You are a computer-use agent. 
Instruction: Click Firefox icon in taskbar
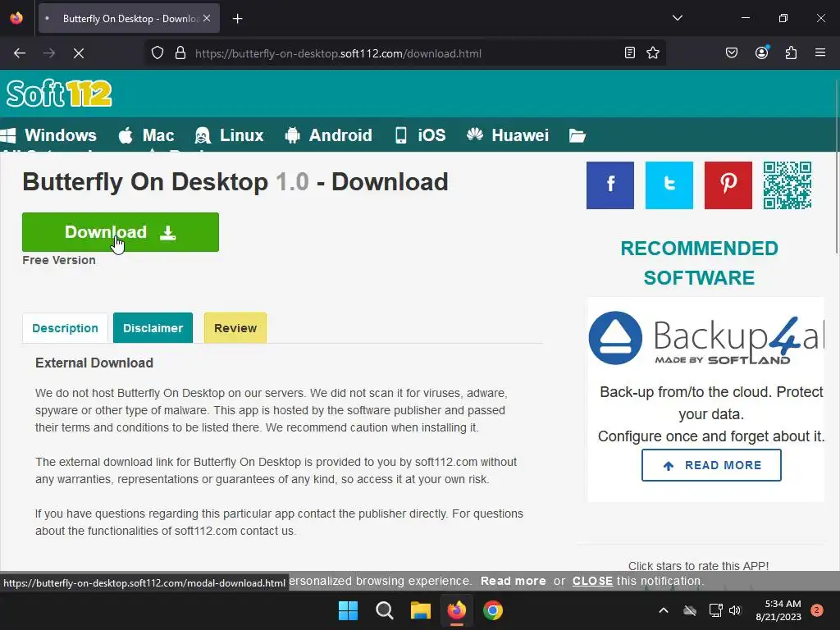click(x=456, y=610)
